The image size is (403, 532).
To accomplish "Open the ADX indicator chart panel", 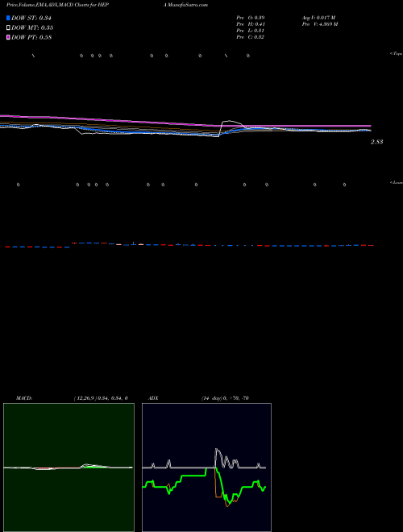I will coord(206,468).
